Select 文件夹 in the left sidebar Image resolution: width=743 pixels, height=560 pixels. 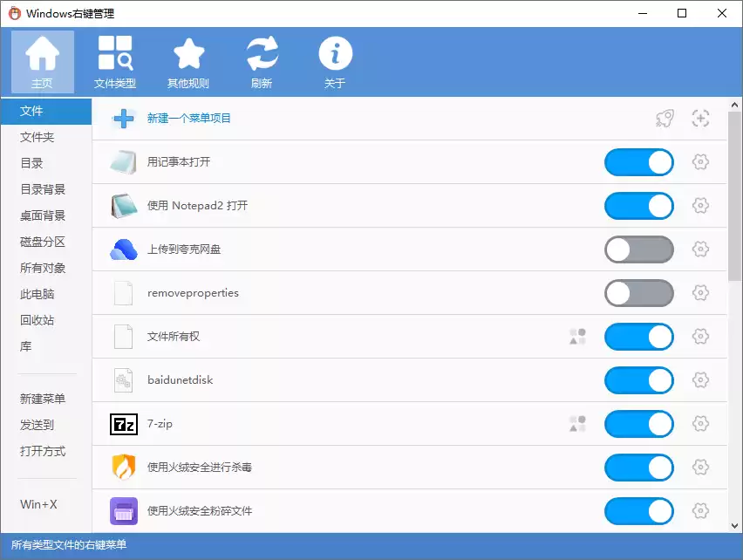coord(37,137)
